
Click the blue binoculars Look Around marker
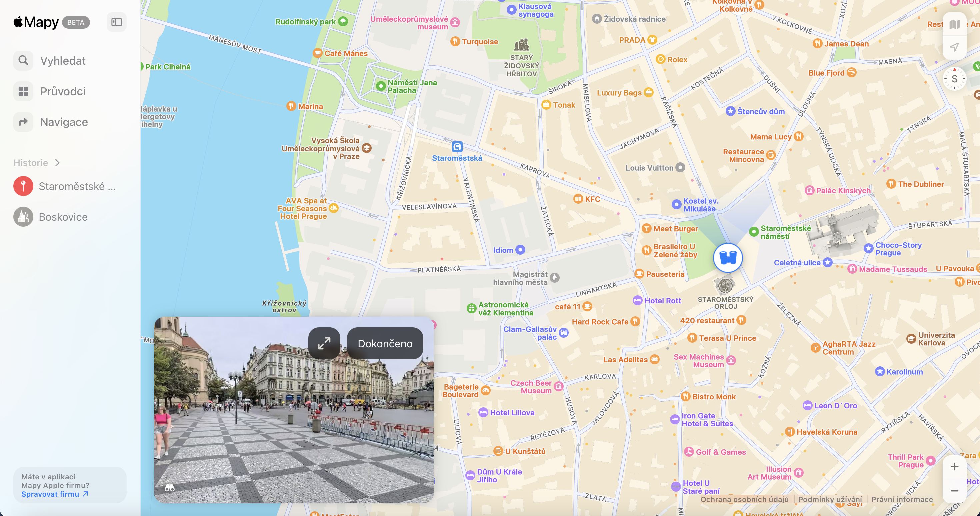[x=727, y=258]
